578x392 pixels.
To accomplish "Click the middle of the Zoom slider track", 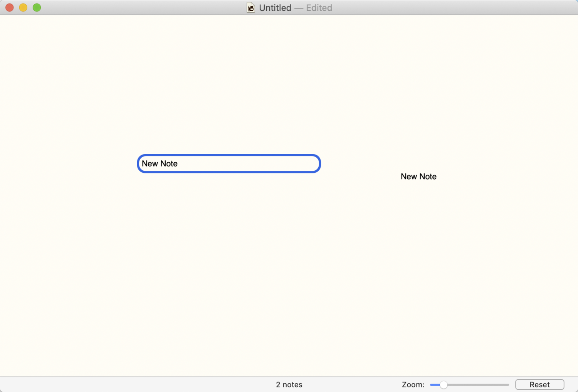I will [x=470, y=385].
